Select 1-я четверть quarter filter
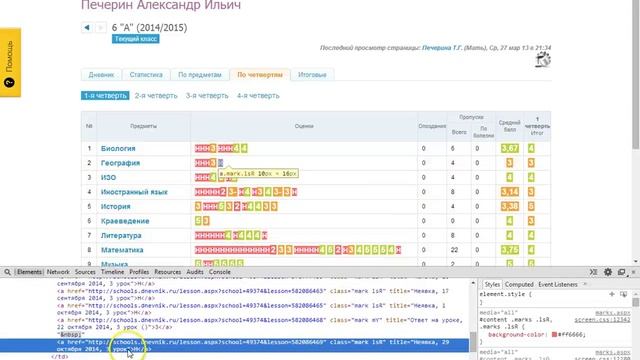 (x=105, y=96)
